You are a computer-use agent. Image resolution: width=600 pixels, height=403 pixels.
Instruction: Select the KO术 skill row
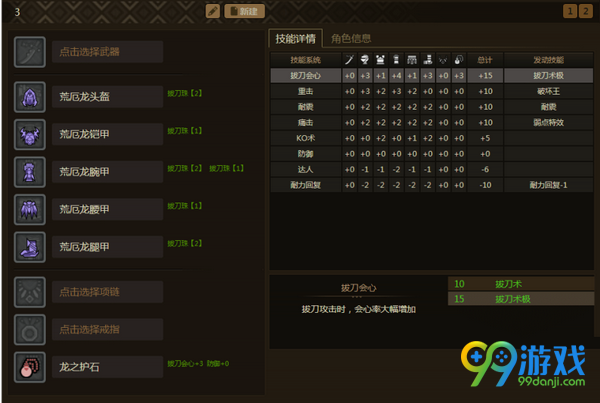tap(432, 138)
